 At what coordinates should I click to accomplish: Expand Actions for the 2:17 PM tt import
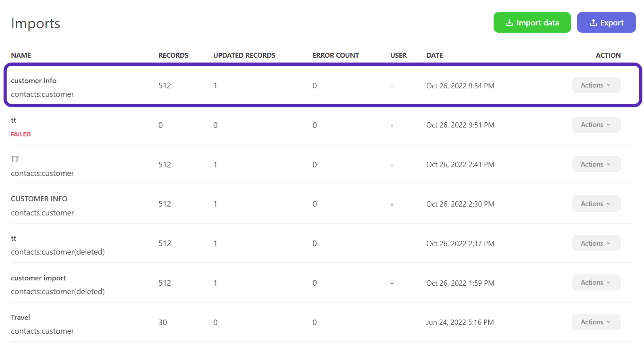click(596, 243)
